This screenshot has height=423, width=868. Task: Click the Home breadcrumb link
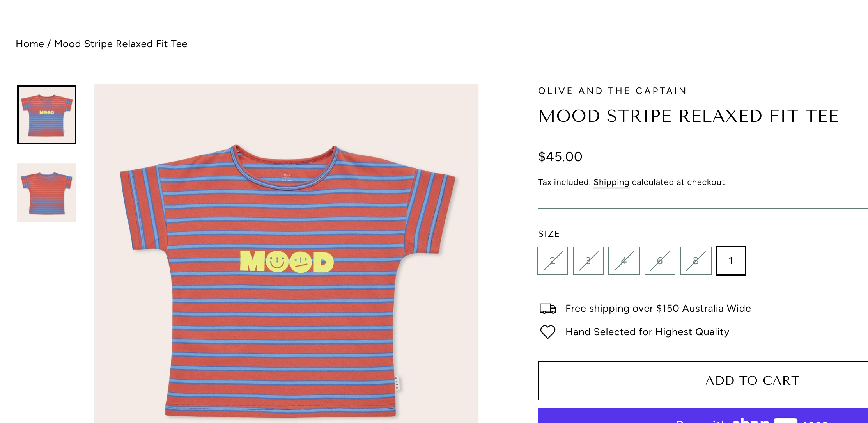30,44
